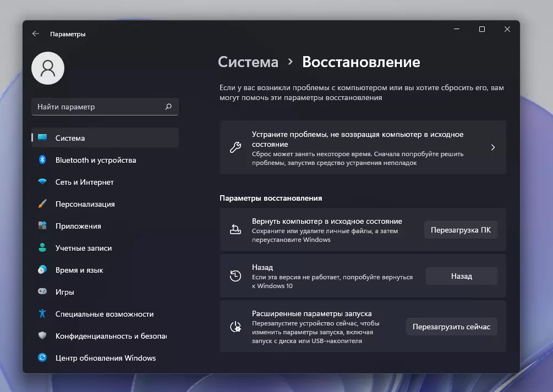Click the gamepad icon for Игры

coord(42,291)
